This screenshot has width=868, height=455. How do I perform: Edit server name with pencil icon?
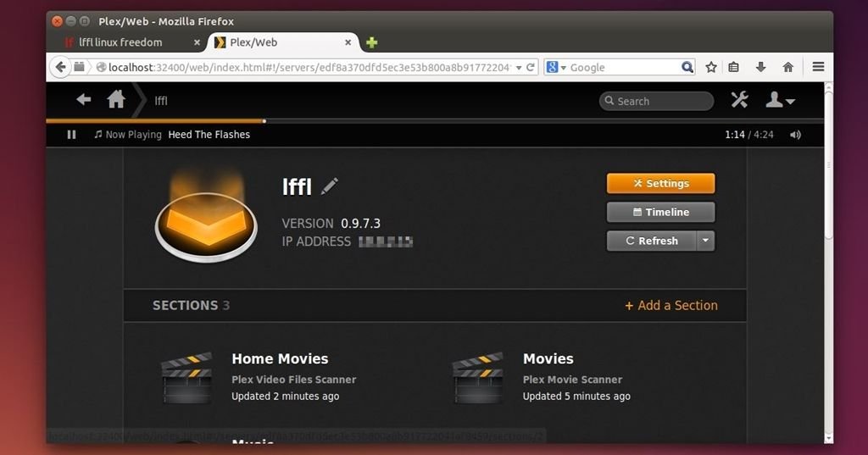coord(330,186)
